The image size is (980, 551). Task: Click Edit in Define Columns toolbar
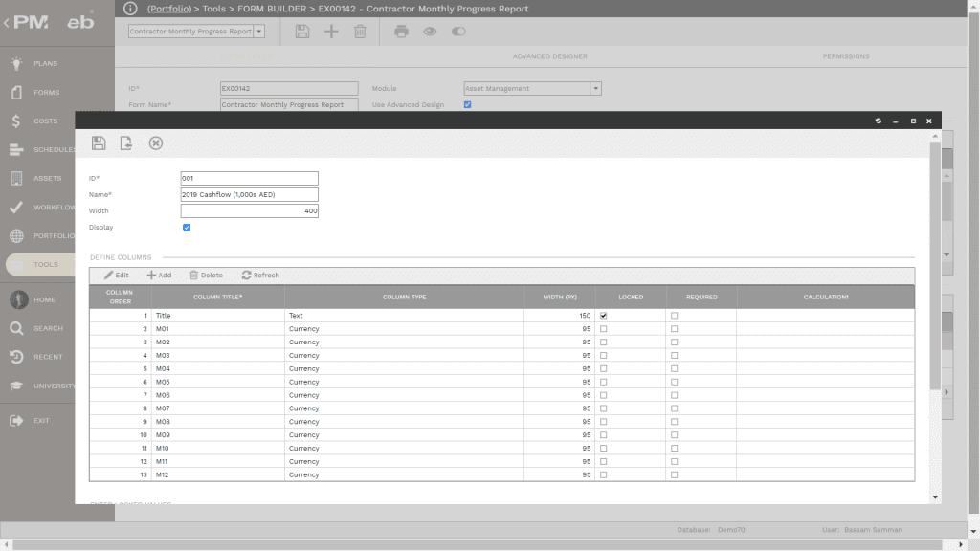coord(116,275)
